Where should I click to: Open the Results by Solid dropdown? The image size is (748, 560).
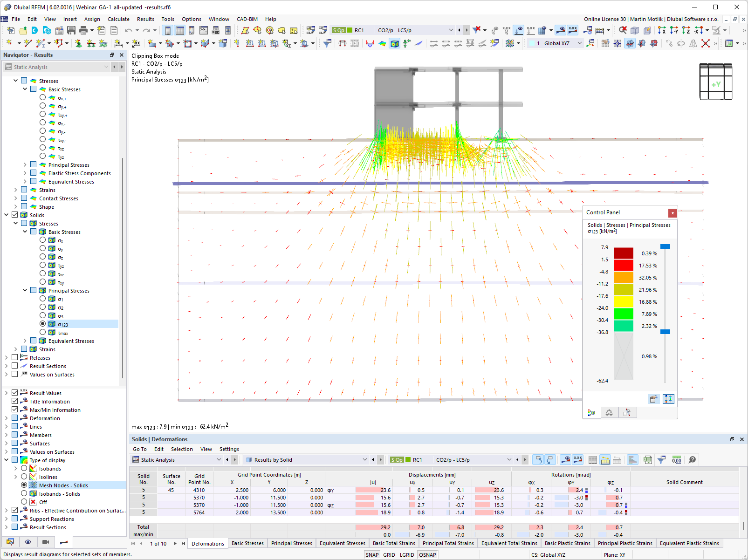pos(364,460)
